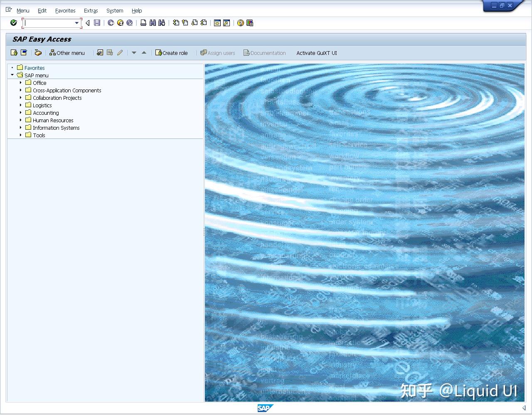Image resolution: width=532 pixels, height=415 pixels.
Task: Select the SAP menu tree label
Action: click(37, 75)
